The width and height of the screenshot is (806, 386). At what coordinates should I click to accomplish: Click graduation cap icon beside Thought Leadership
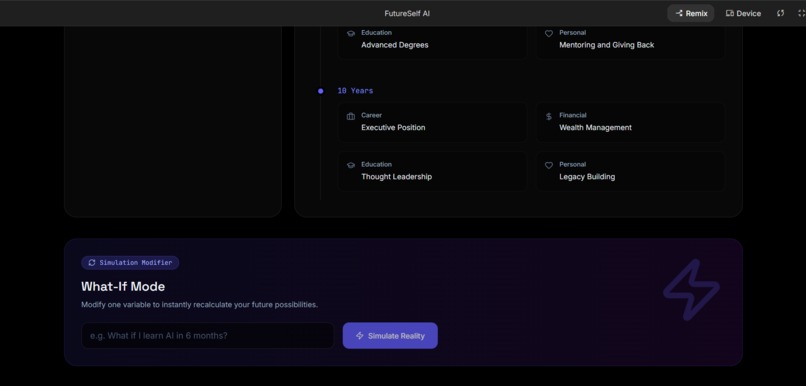coord(351,166)
